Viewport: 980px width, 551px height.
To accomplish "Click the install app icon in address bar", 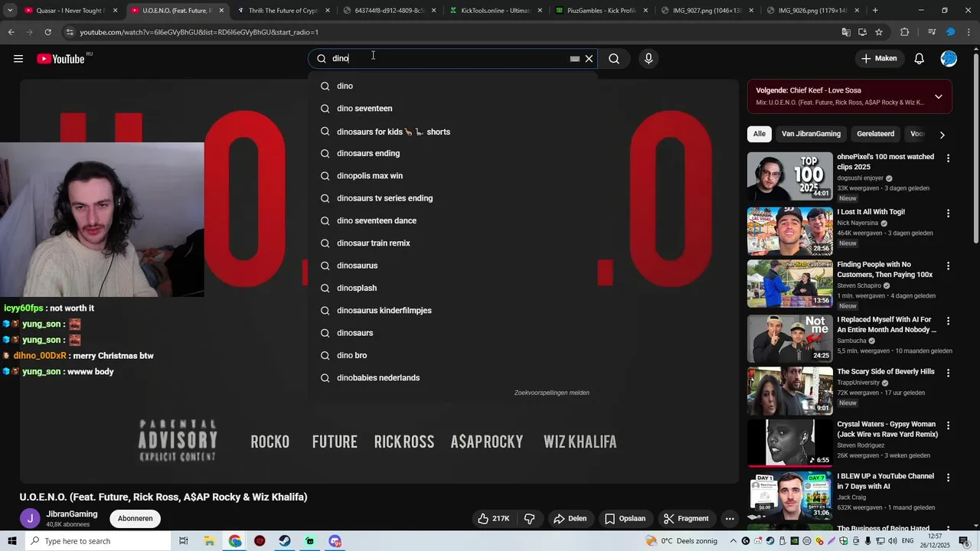I will [x=862, y=32].
